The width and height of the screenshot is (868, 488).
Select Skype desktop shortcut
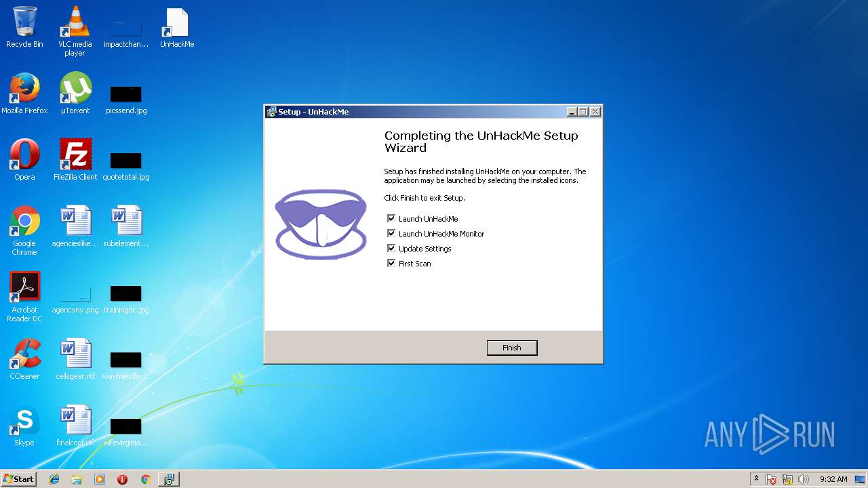click(24, 427)
